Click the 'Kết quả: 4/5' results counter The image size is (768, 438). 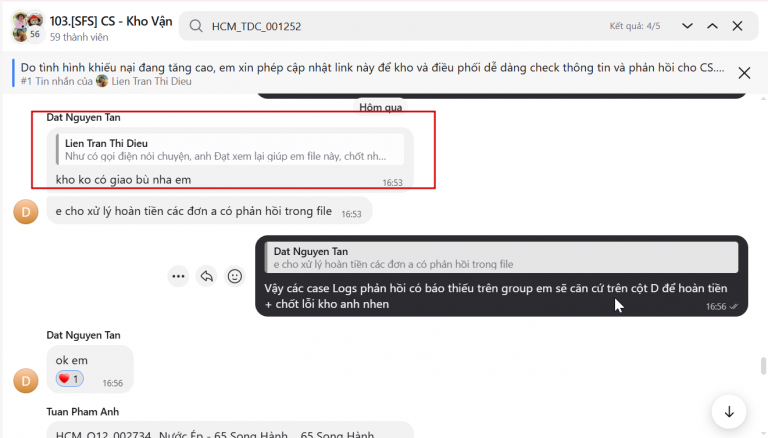pyautogui.click(x=635, y=26)
